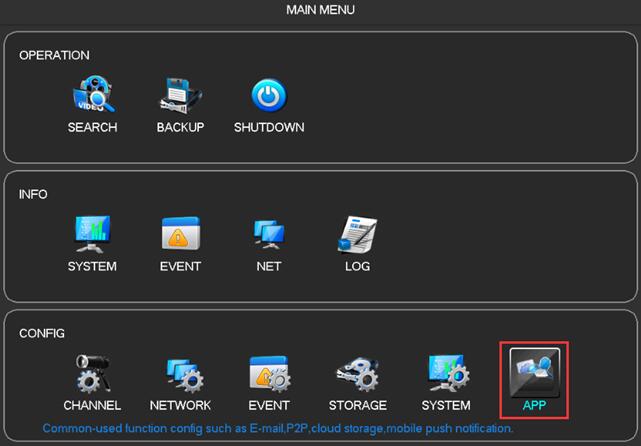Open the CHANNEL camera config icon
This screenshot has height=446, width=641.
pos(92,373)
